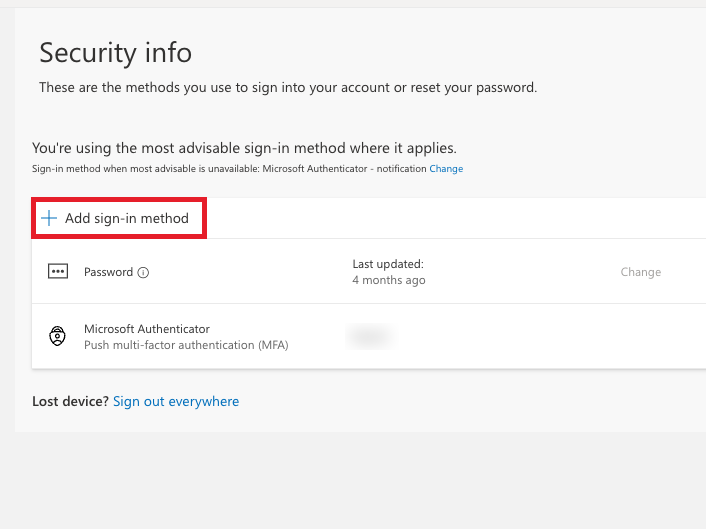Click the description text under Security info

pos(288,87)
